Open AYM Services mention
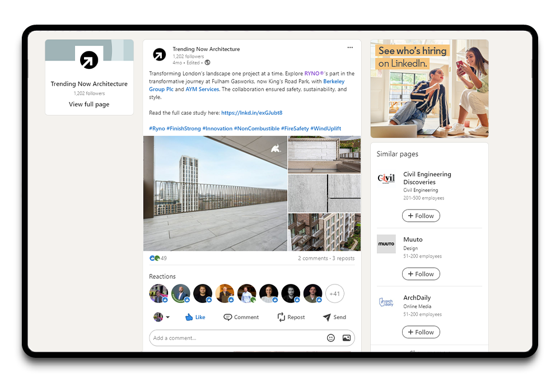560x392 pixels. pyautogui.click(x=202, y=89)
